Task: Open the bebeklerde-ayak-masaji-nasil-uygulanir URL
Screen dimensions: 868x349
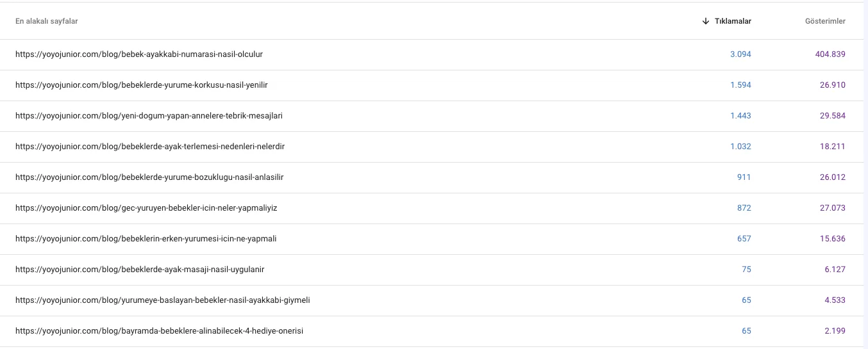Action: click(140, 270)
